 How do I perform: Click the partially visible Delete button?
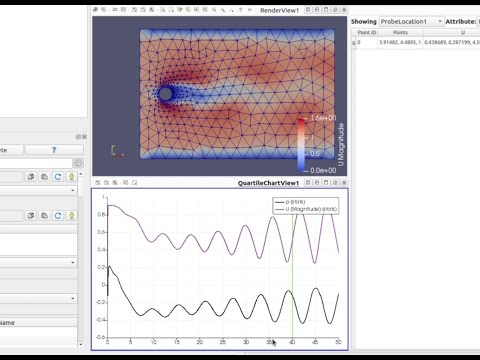tap(11, 150)
